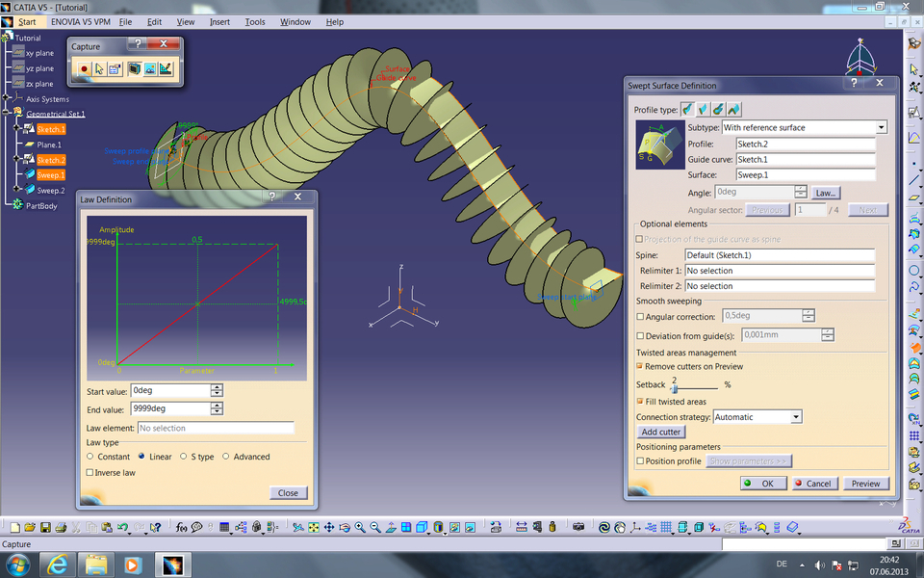The height and width of the screenshot is (578, 924).
Task: Activate the Zoom In tool
Action: pos(359,527)
